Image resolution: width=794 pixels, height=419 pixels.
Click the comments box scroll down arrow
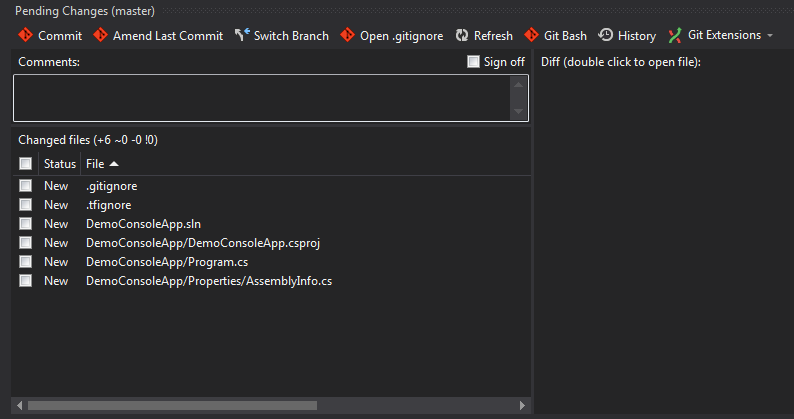tap(517, 110)
